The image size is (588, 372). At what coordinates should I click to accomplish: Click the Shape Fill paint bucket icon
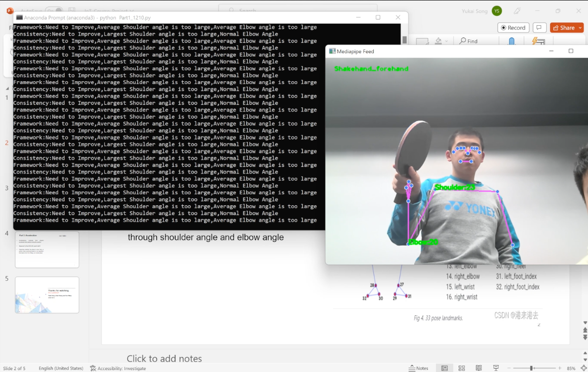click(438, 41)
